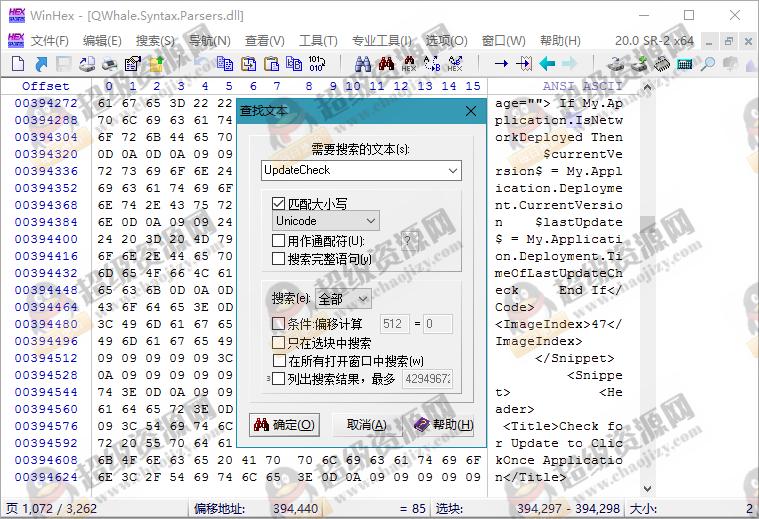This screenshot has width=759, height=519.
Task: Open the 选项(O) menu
Action: point(446,41)
